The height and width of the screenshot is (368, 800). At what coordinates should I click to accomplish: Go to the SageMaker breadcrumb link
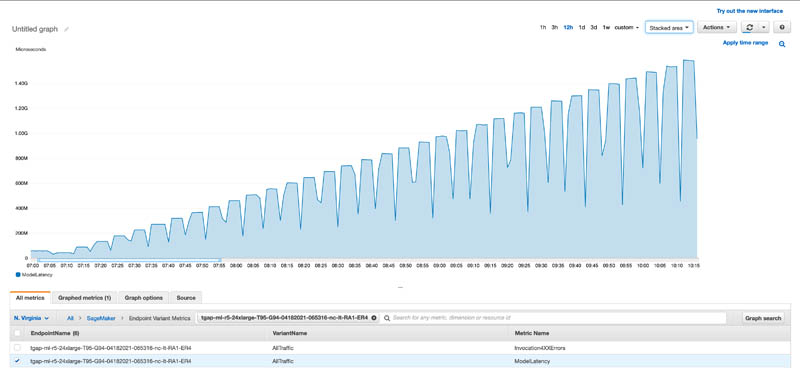click(x=101, y=318)
